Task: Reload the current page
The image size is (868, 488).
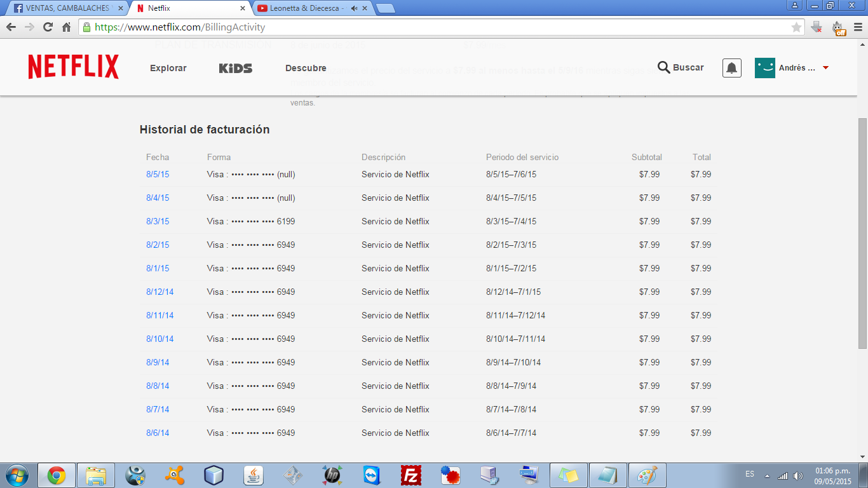Action: click(48, 27)
